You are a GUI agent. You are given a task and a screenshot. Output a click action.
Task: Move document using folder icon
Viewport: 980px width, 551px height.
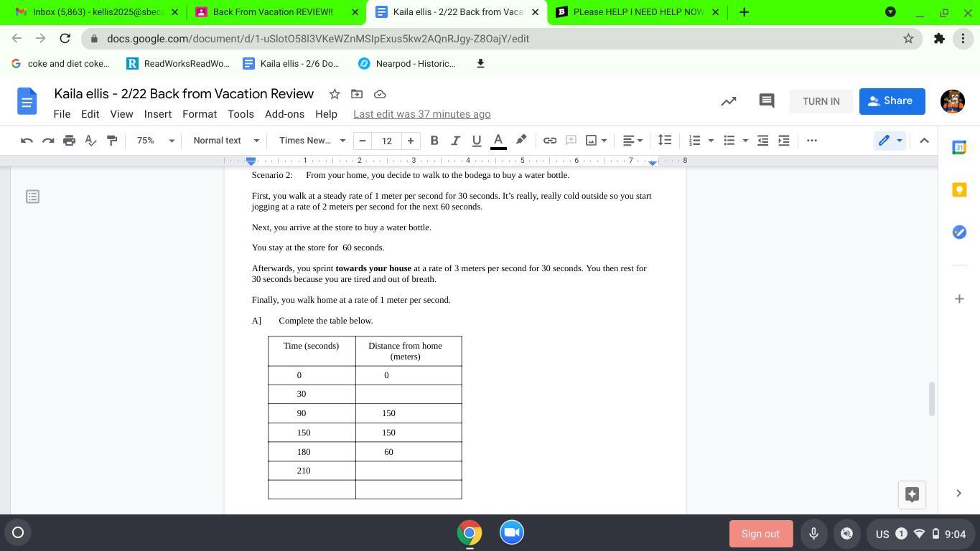tap(357, 94)
